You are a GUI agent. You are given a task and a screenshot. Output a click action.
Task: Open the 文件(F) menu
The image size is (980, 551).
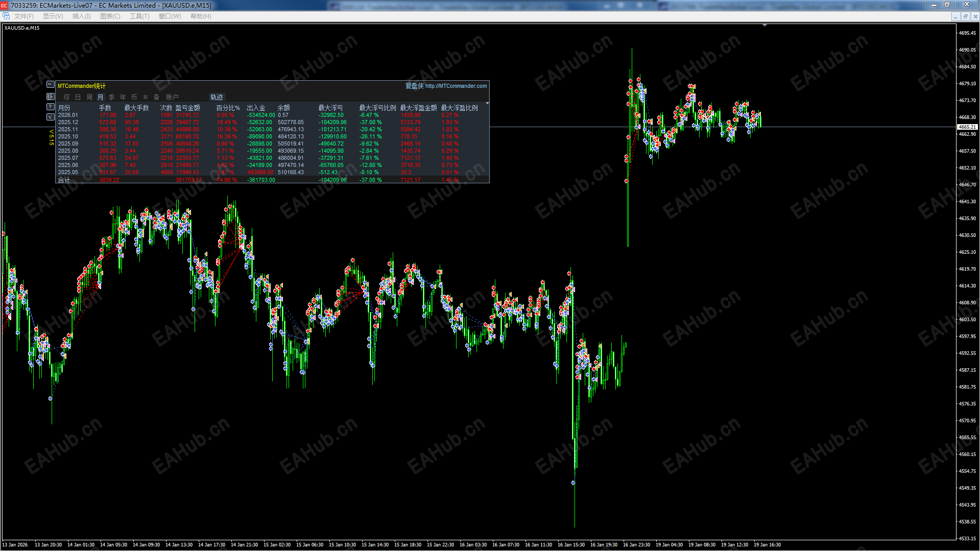(24, 16)
